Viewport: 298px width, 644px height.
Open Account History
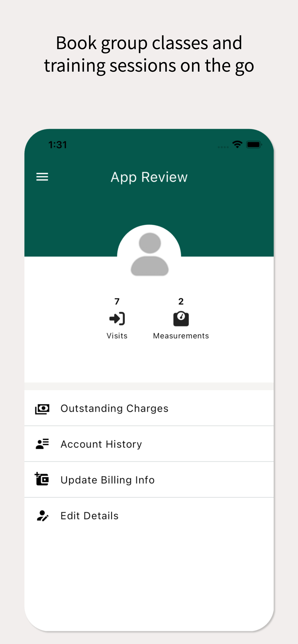[149, 444]
